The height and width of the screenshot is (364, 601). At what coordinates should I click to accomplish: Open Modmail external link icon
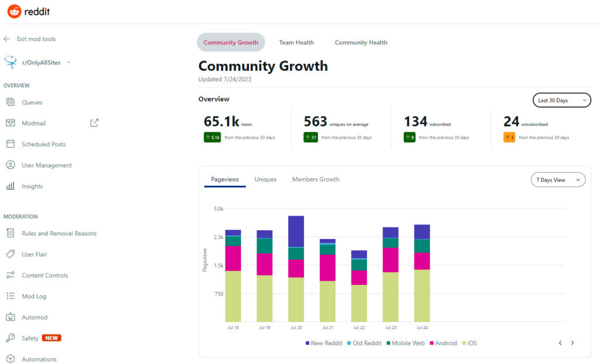coord(94,123)
